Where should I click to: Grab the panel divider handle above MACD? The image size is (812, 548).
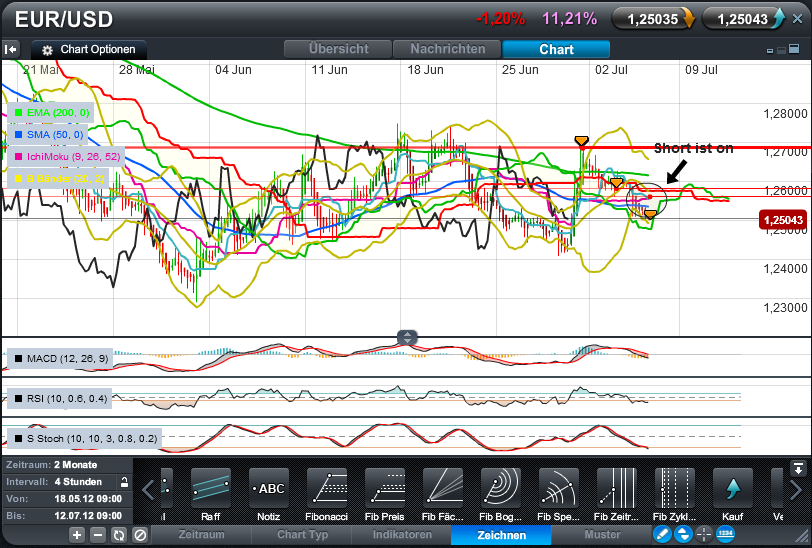pyautogui.click(x=407, y=338)
